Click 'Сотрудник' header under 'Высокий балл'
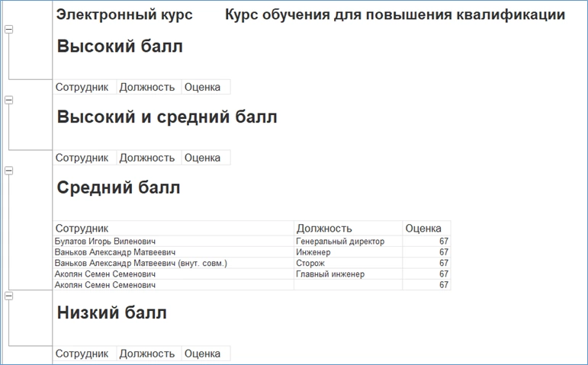Screen dimensions: 588x365 85,87
